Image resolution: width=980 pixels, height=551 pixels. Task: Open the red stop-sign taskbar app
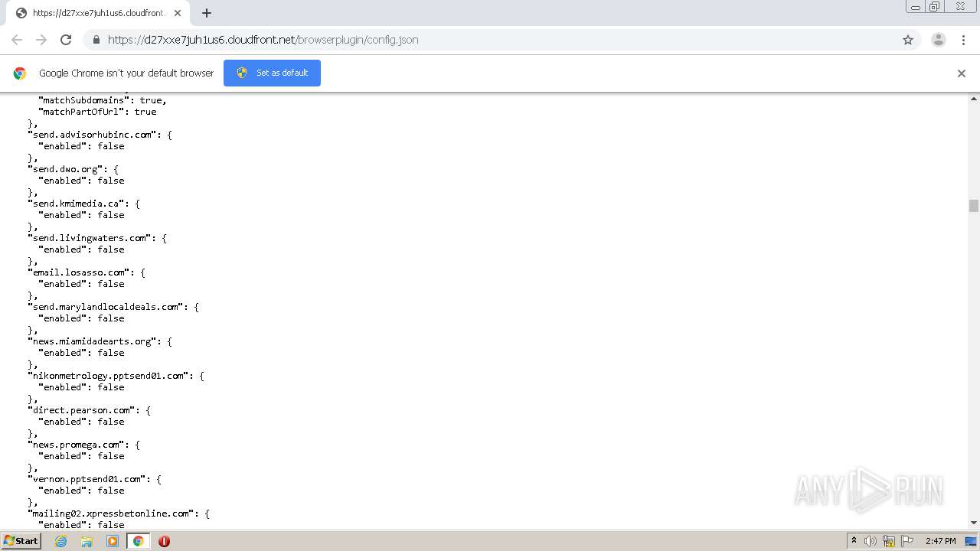pyautogui.click(x=164, y=541)
